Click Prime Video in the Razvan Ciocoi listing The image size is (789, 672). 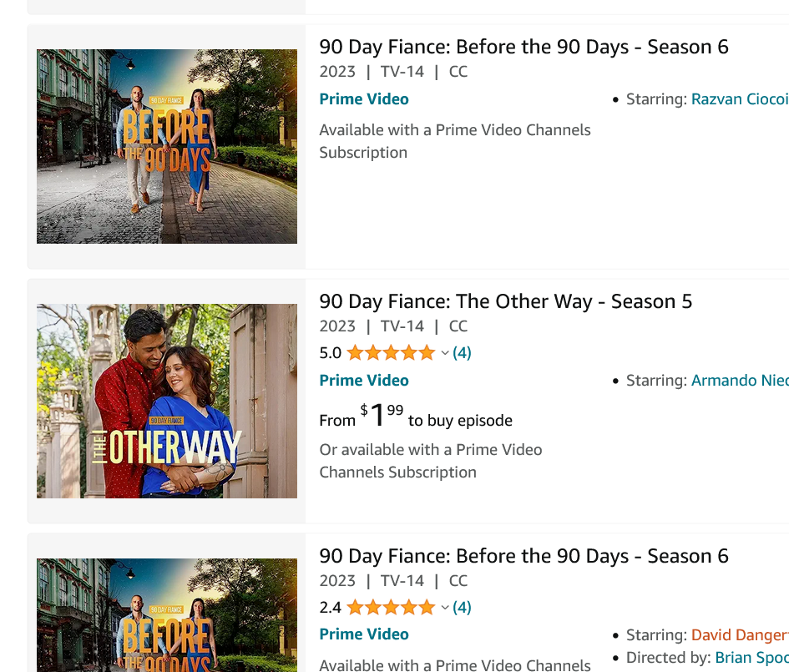[x=364, y=99]
